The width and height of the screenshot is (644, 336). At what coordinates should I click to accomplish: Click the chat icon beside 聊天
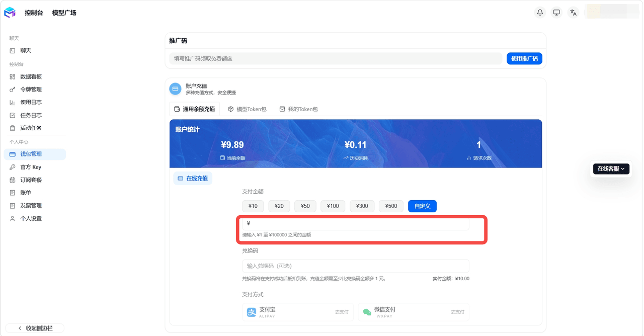13,51
